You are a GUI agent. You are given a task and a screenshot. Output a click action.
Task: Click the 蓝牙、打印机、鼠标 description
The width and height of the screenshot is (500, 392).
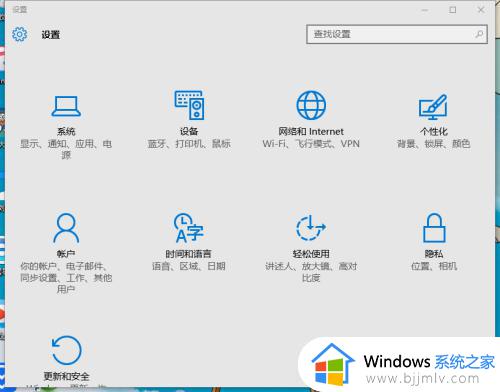click(x=189, y=144)
